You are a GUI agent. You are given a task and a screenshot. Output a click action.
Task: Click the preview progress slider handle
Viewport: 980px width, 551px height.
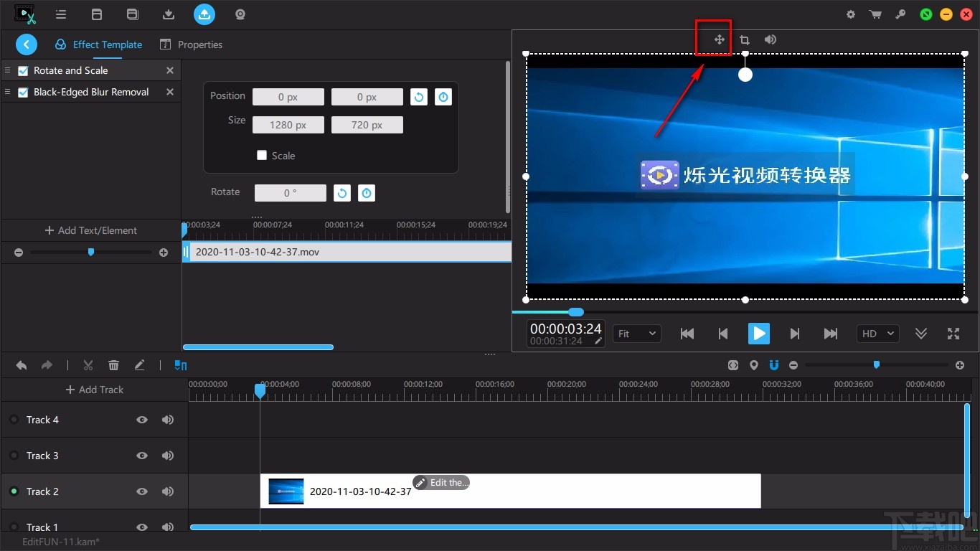pos(575,312)
